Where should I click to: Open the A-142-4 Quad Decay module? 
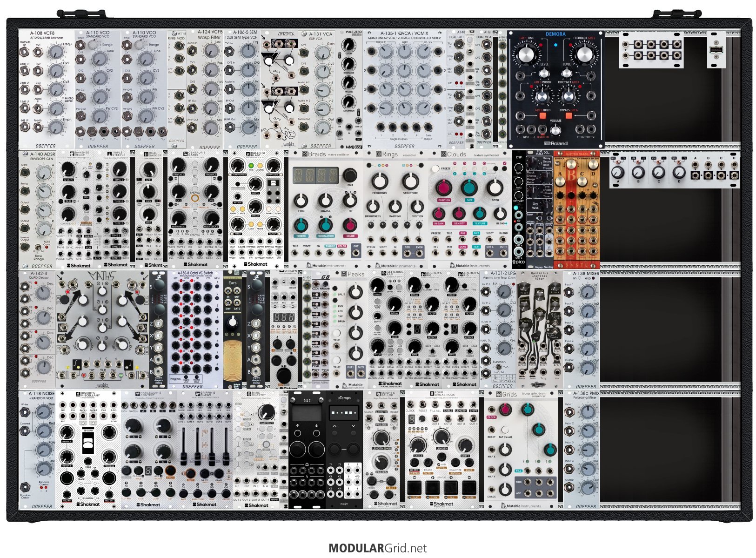[x=37, y=329]
